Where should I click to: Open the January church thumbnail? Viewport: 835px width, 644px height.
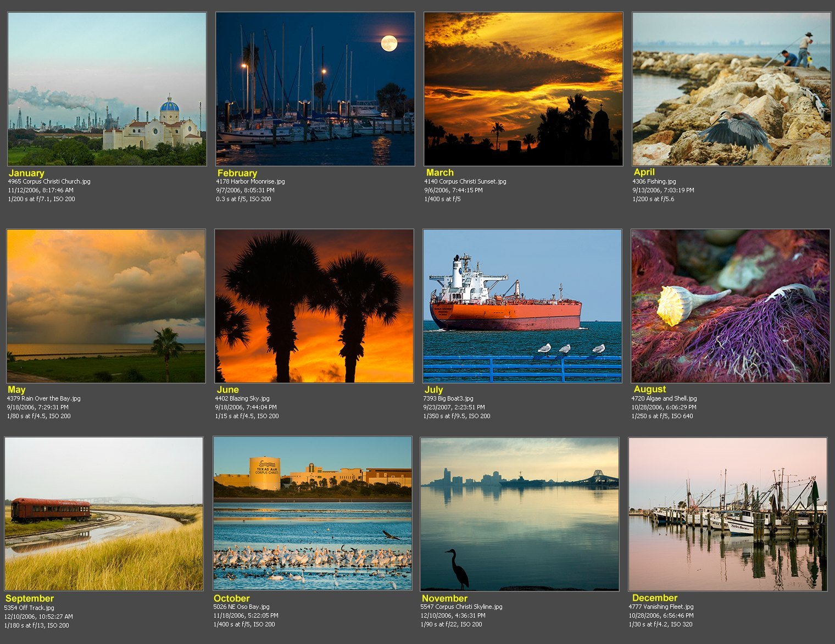tap(107, 89)
